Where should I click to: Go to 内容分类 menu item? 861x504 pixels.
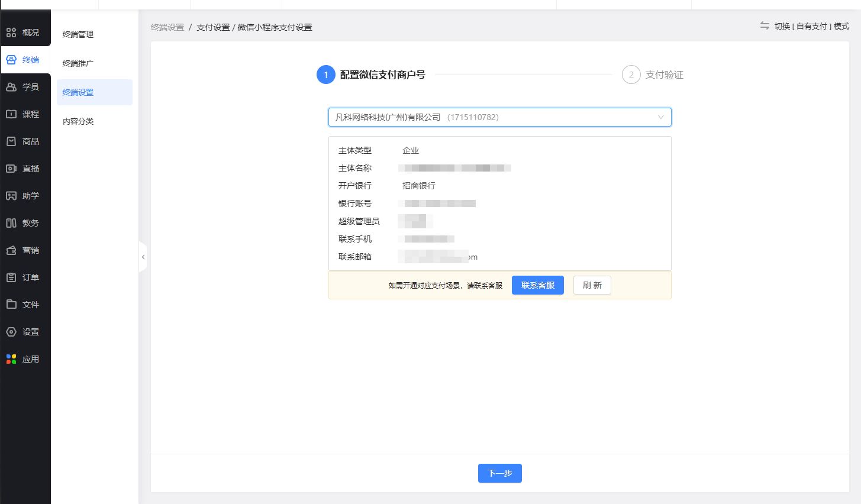pos(78,121)
